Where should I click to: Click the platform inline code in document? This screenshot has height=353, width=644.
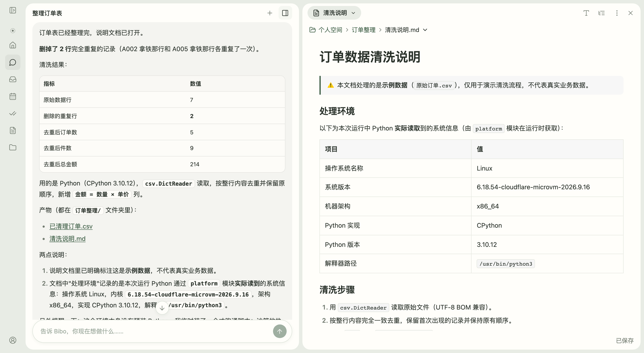[489, 129]
